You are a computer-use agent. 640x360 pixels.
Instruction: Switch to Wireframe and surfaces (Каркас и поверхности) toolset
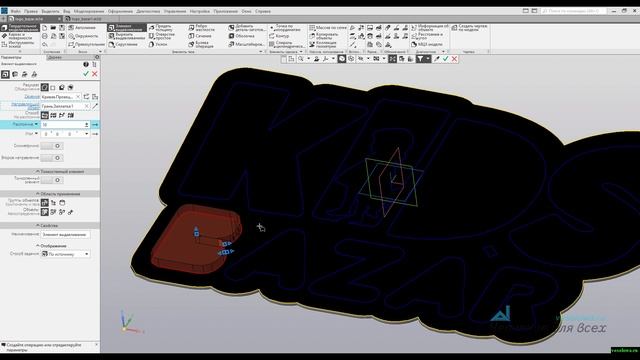click(x=20, y=36)
